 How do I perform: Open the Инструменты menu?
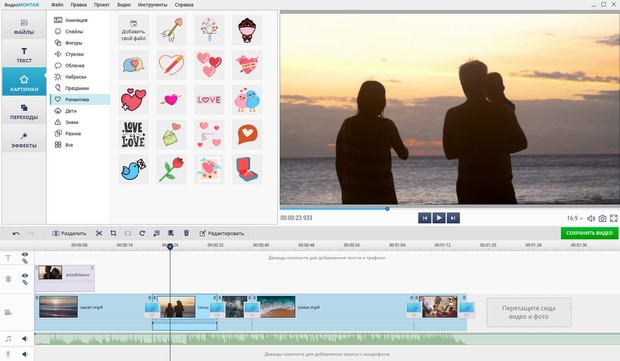click(x=153, y=5)
